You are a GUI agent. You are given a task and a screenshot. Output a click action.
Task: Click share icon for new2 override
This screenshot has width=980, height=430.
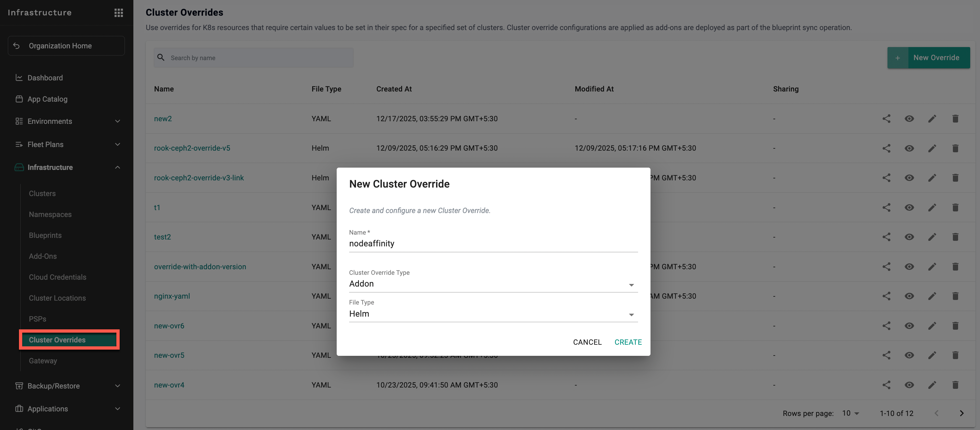pos(886,119)
